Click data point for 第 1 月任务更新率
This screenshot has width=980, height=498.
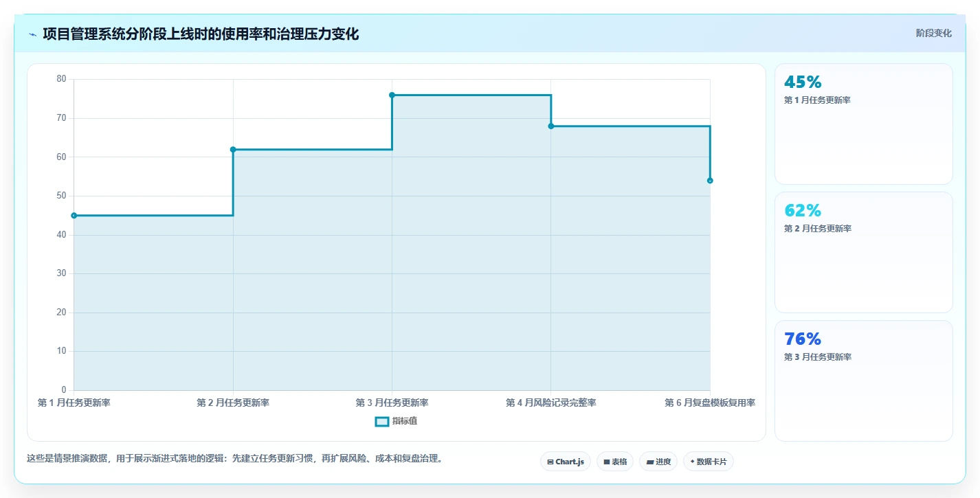click(74, 216)
